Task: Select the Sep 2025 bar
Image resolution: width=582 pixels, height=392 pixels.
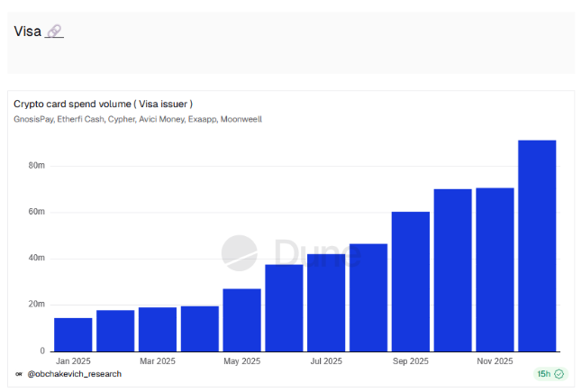Action: click(x=410, y=281)
